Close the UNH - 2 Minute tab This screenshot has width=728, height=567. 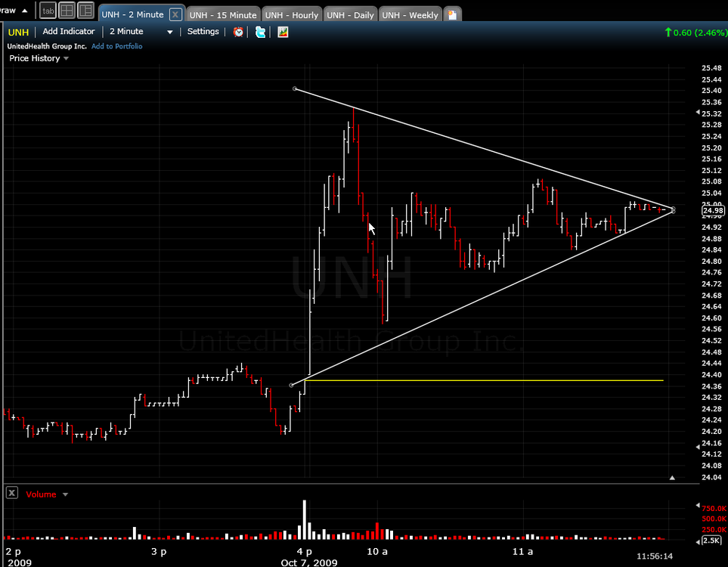point(175,14)
